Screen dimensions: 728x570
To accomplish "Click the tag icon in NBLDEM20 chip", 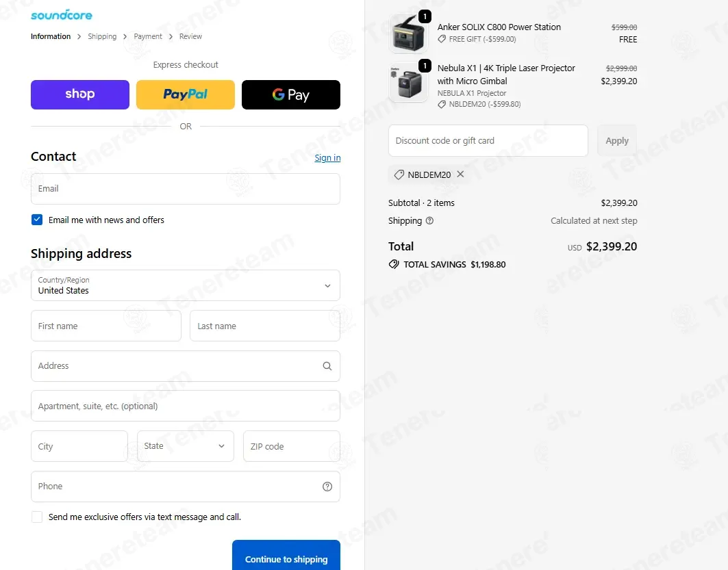I will point(399,175).
